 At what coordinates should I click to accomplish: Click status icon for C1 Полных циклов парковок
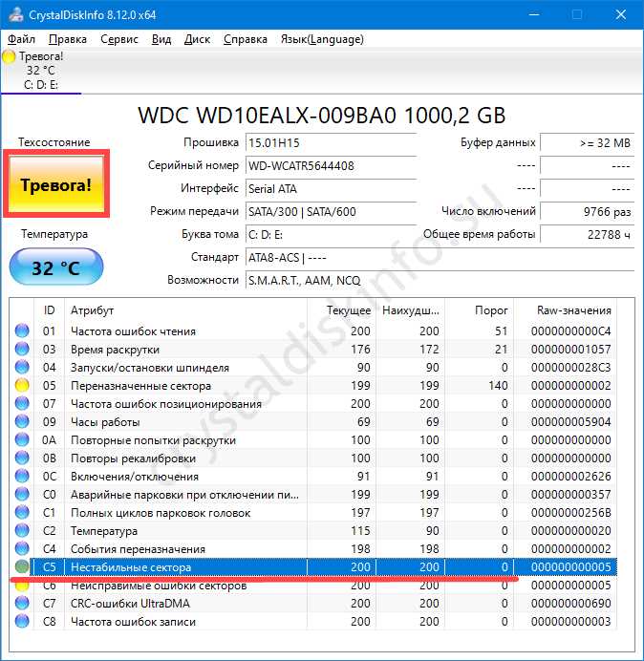[22, 512]
